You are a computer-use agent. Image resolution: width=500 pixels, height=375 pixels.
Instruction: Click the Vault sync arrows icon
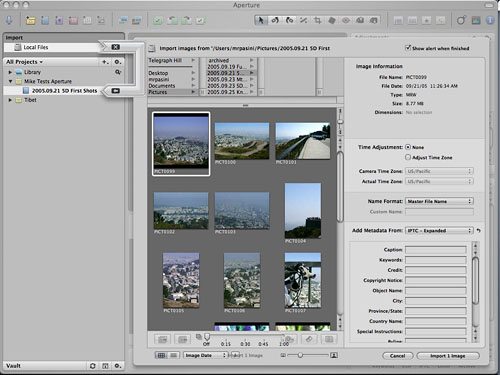point(93,366)
